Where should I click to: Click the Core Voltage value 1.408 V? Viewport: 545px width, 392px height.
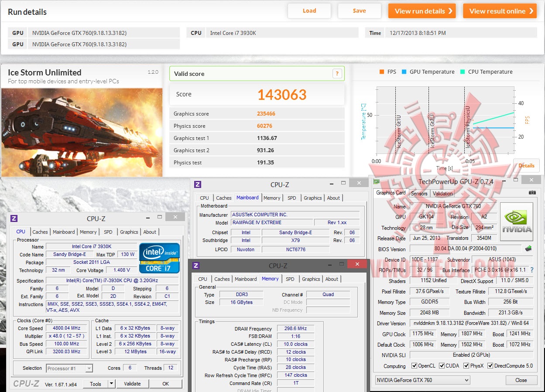click(x=122, y=270)
